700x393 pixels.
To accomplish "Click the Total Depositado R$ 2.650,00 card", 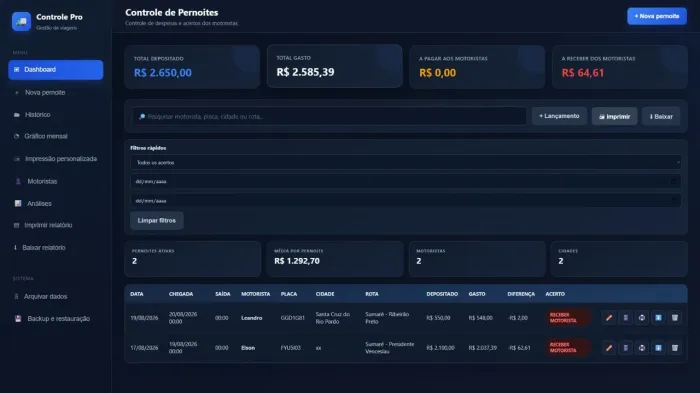I will click(192, 67).
